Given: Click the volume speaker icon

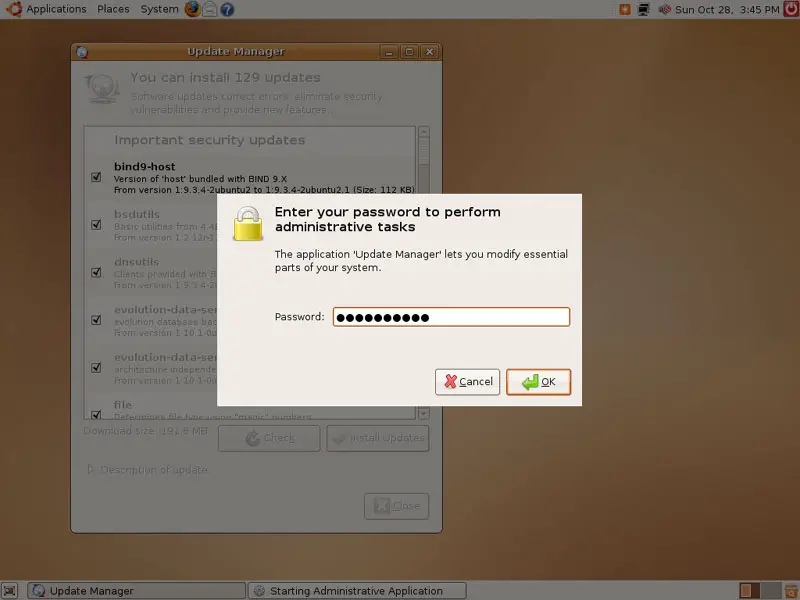Looking at the screenshot, I should (664, 9).
